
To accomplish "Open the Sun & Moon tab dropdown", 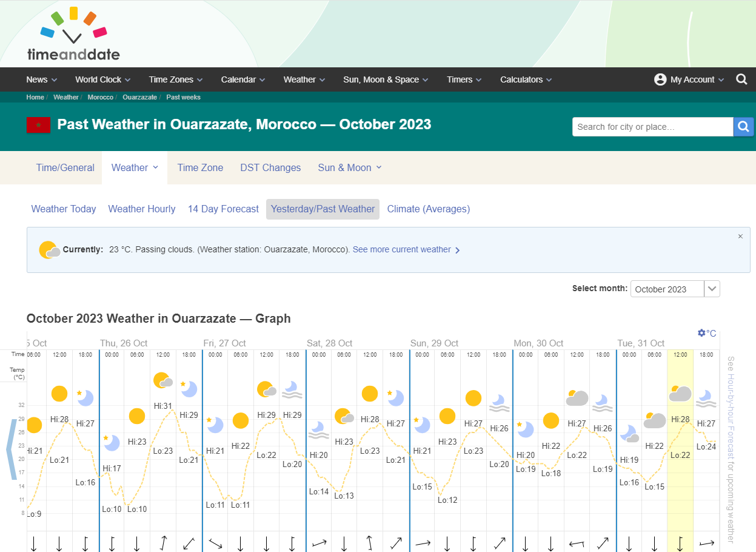I will point(349,167).
